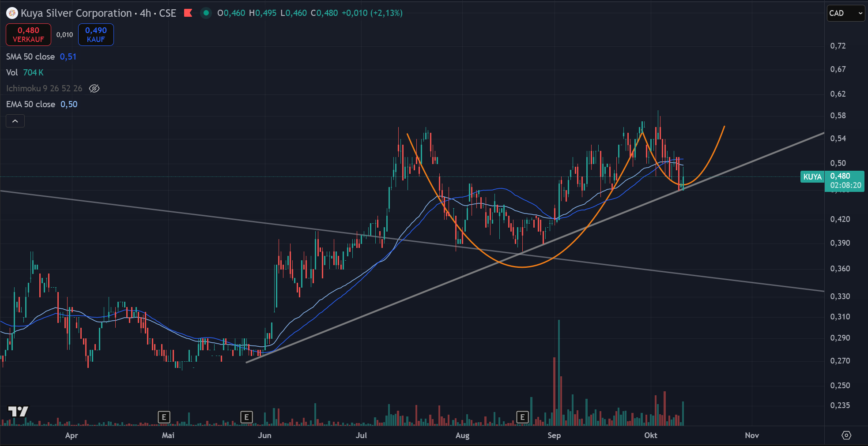Toggle visibility of the hidden Ichimoku indicator
Image resolution: width=868 pixels, height=446 pixels.
point(94,88)
